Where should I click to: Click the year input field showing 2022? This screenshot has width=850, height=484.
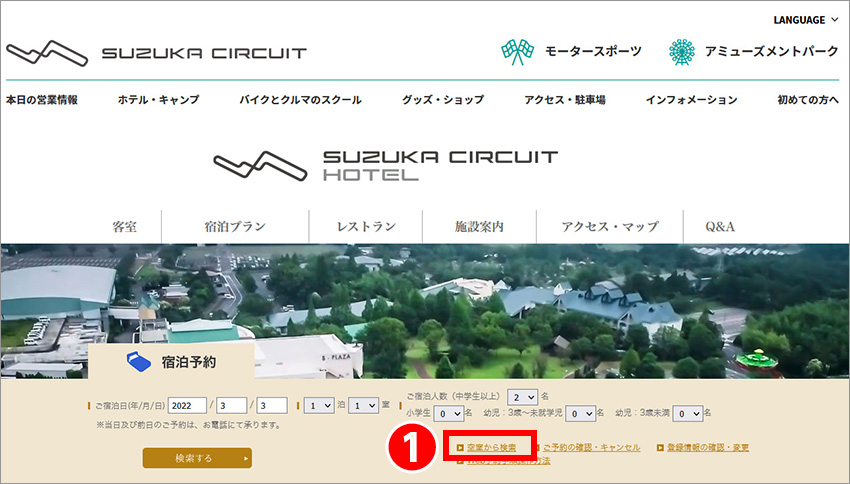pyautogui.click(x=187, y=405)
